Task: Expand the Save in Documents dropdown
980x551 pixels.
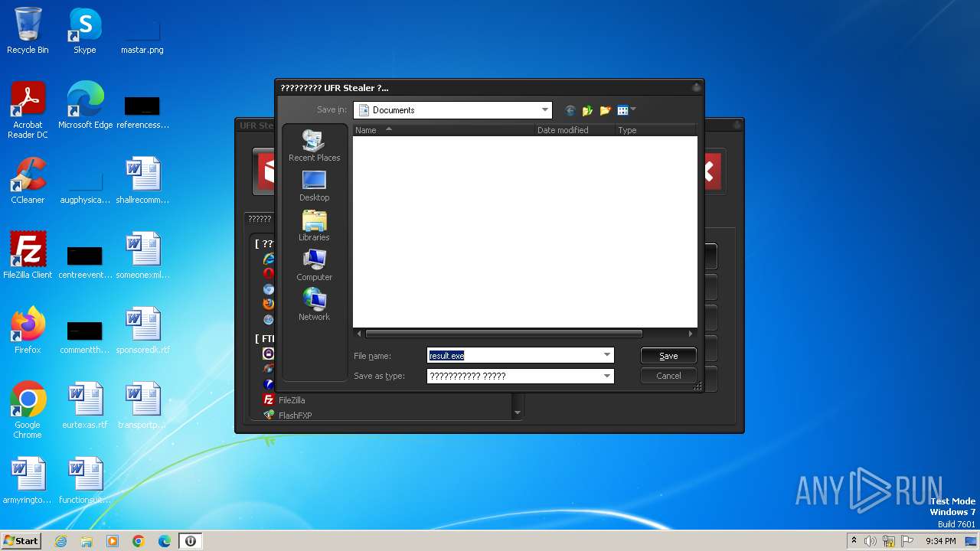Action: pos(544,110)
